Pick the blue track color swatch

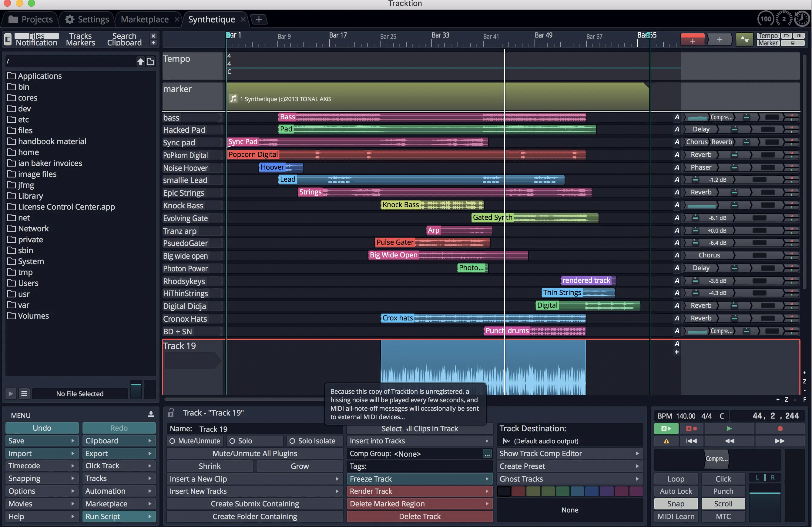click(592, 491)
